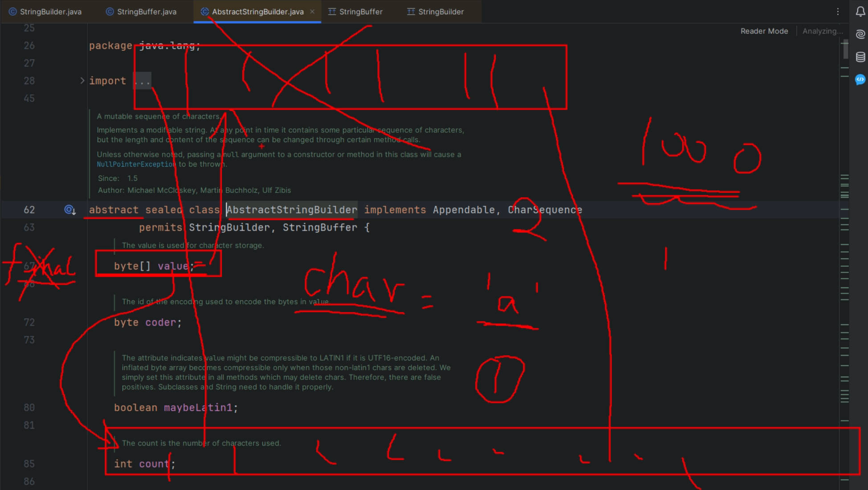Open the Database tool window icon
The height and width of the screenshot is (490, 868).
coord(860,57)
